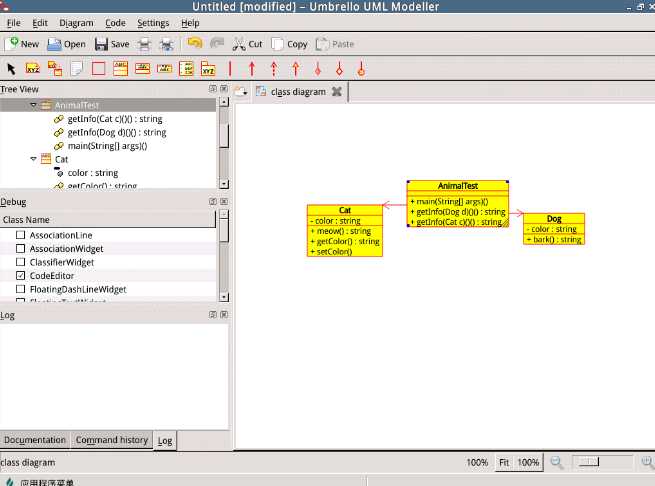Click the Cut toolbar button
The image size is (655, 486).
coord(247,44)
